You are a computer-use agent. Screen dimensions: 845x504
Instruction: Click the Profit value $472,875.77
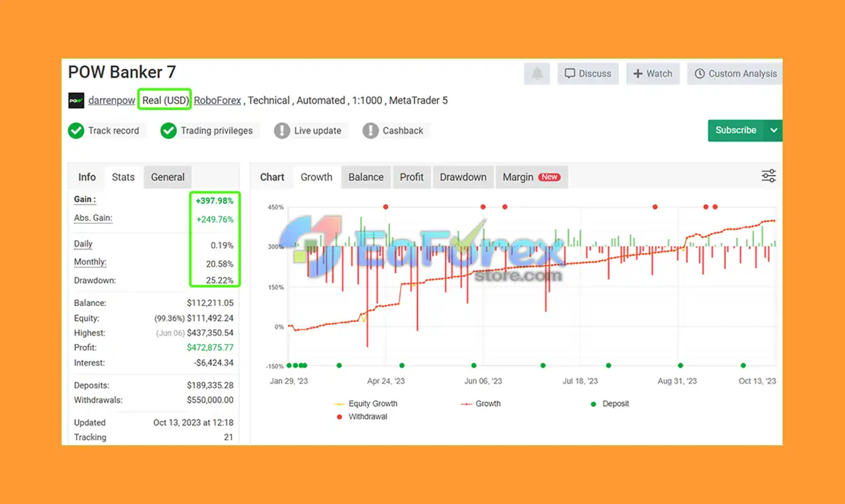coord(210,348)
